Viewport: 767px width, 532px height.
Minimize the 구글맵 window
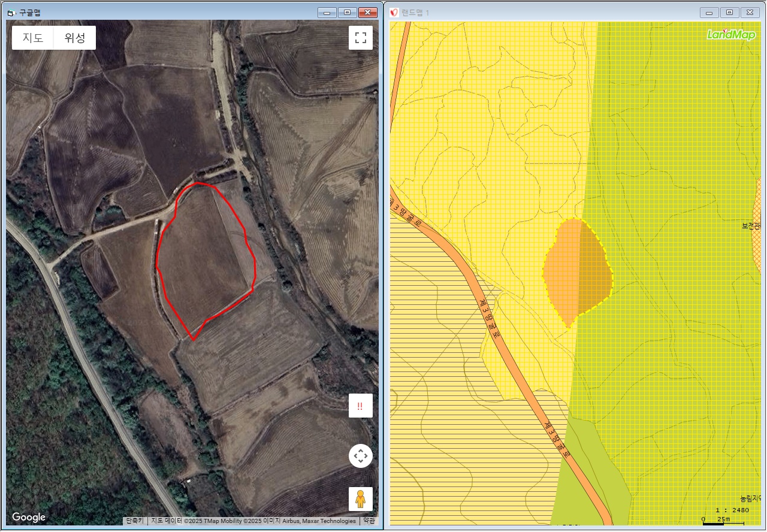[327, 13]
